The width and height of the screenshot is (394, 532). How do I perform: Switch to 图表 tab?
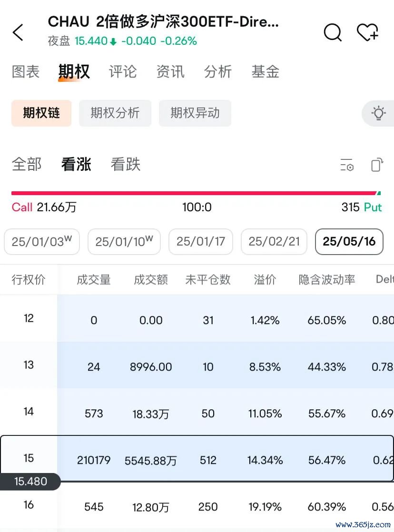[26, 72]
